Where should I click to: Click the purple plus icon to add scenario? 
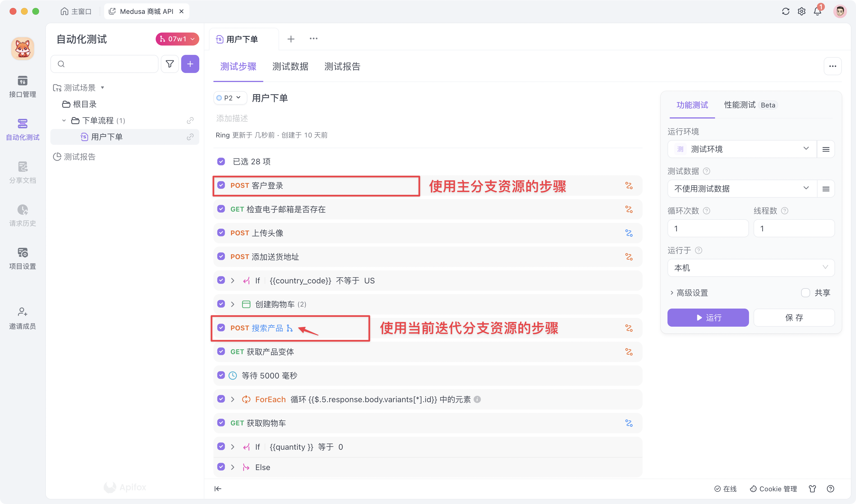click(190, 64)
